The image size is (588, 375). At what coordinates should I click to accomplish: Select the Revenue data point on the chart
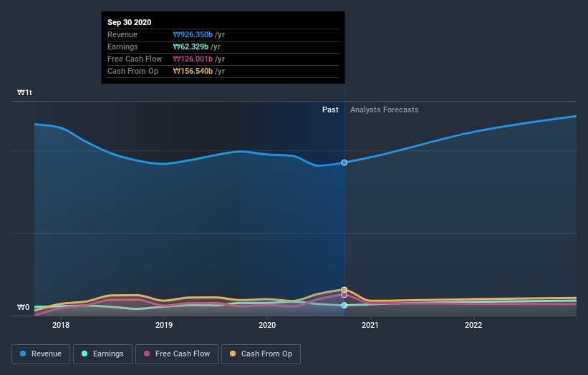(x=344, y=162)
